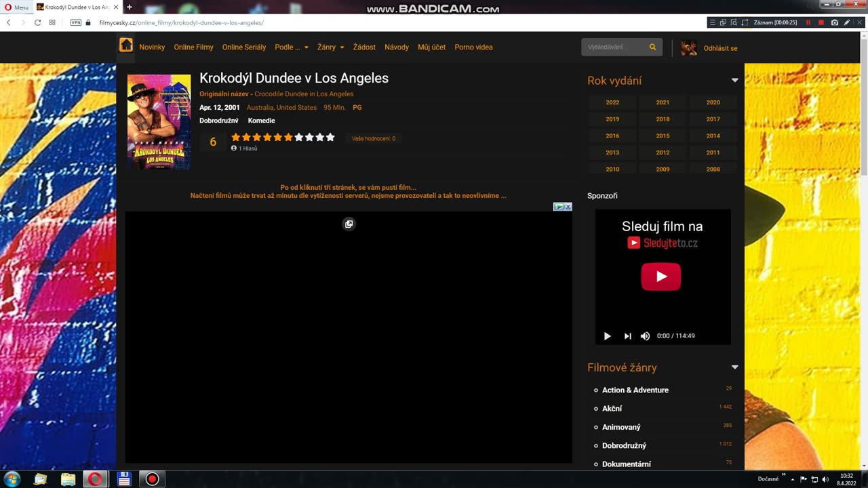Click the browser address bar URL

[181, 22]
